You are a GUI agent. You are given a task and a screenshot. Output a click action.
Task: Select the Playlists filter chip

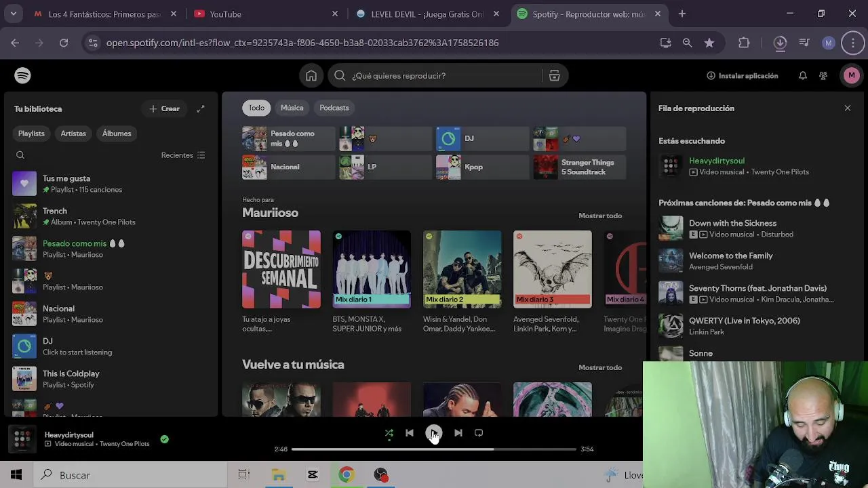[31, 134]
